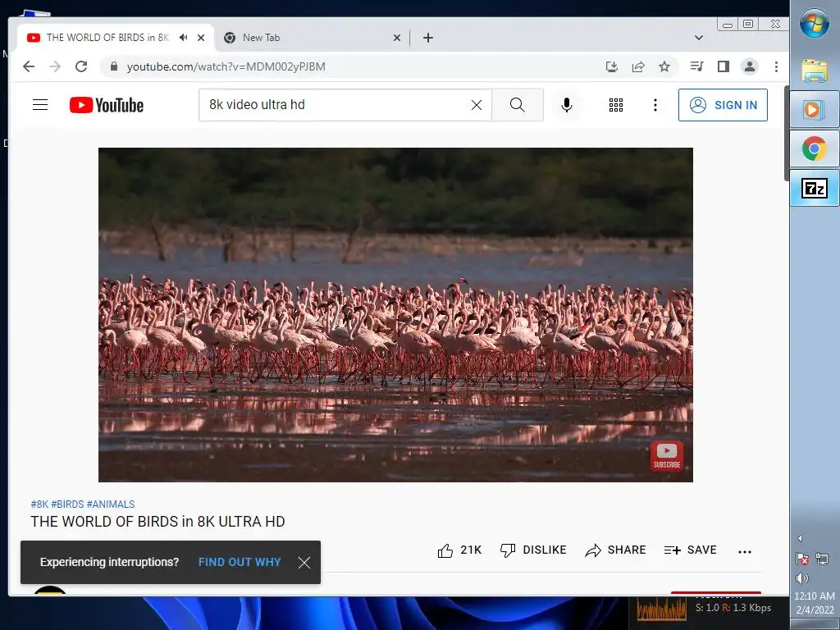Go to the YouTube home logo
This screenshot has height=630, width=840.
point(107,105)
